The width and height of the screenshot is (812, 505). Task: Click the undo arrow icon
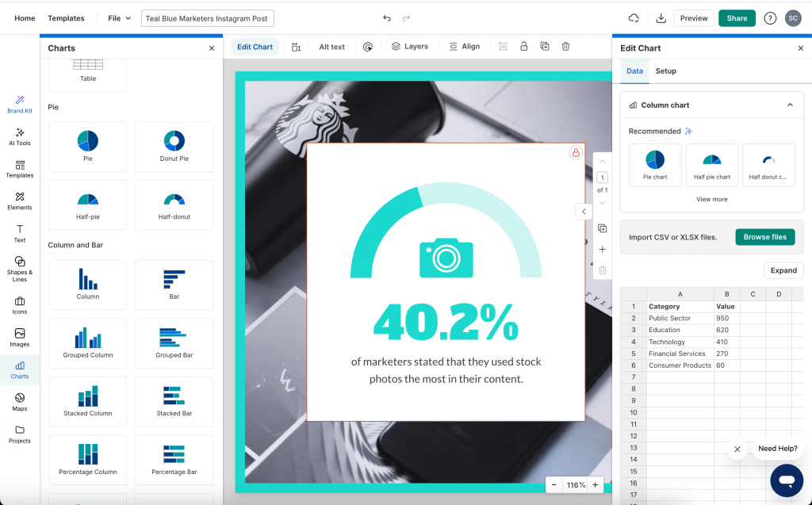[387, 18]
